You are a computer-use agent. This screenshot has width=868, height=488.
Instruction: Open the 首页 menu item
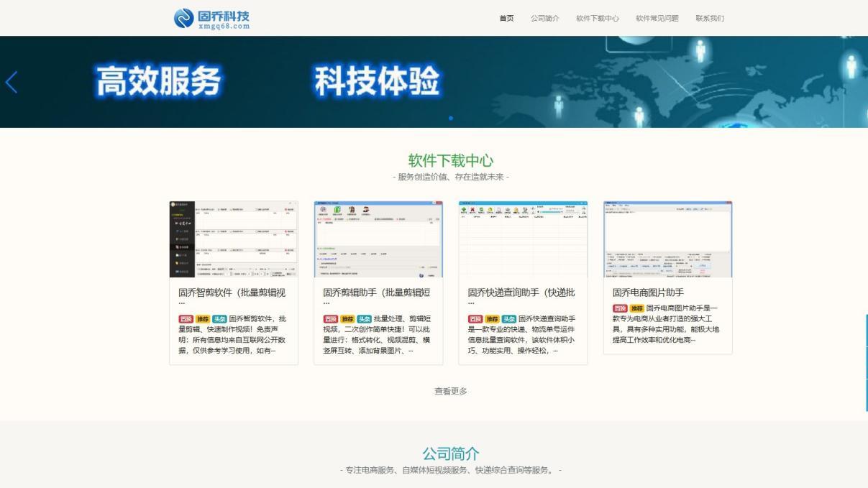click(x=506, y=18)
